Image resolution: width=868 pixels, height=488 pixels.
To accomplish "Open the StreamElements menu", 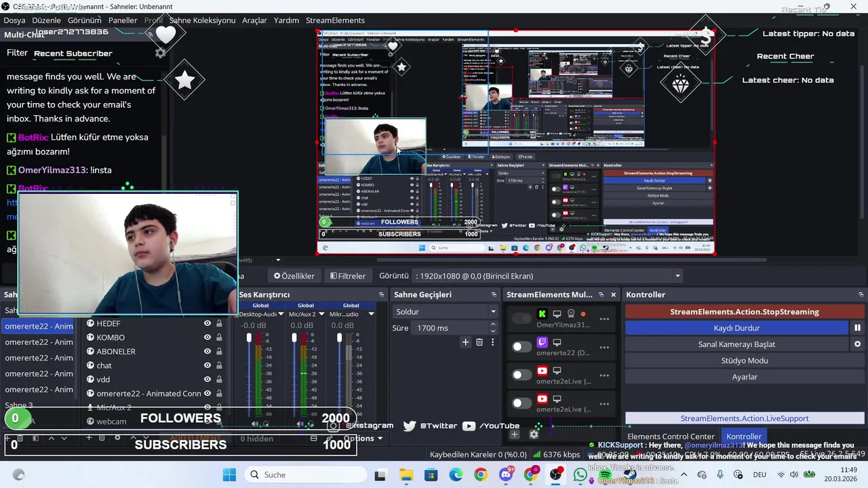I will [x=335, y=20].
